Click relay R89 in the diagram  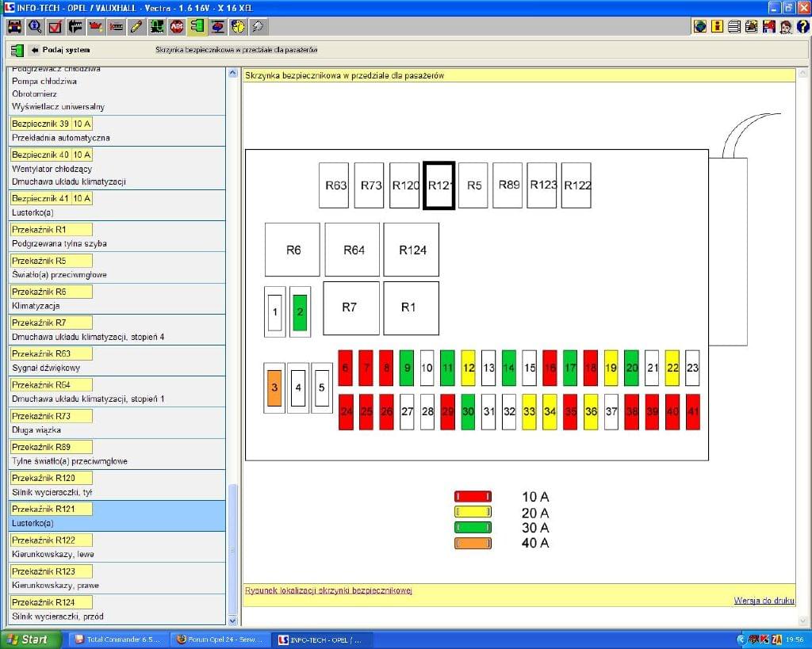click(507, 185)
